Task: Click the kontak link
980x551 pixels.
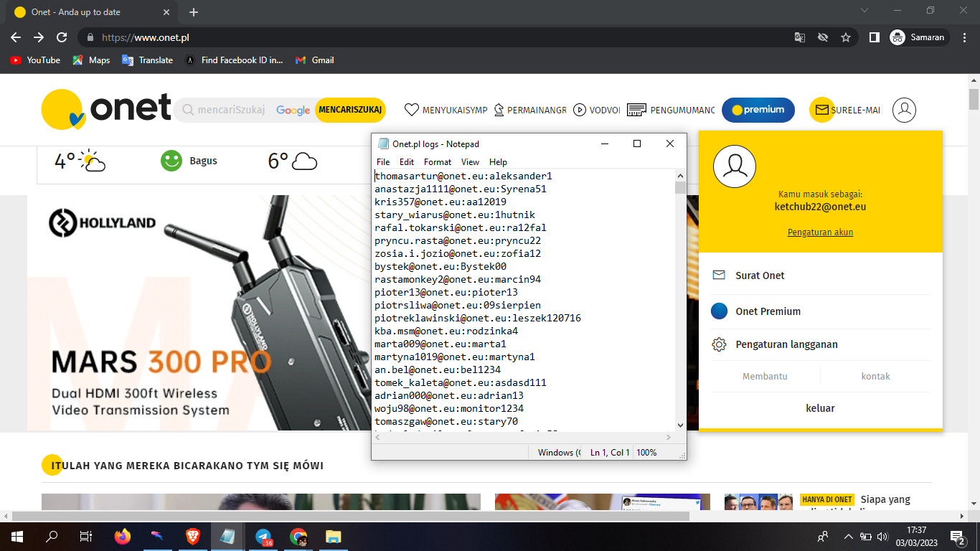Action: (875, 376)
